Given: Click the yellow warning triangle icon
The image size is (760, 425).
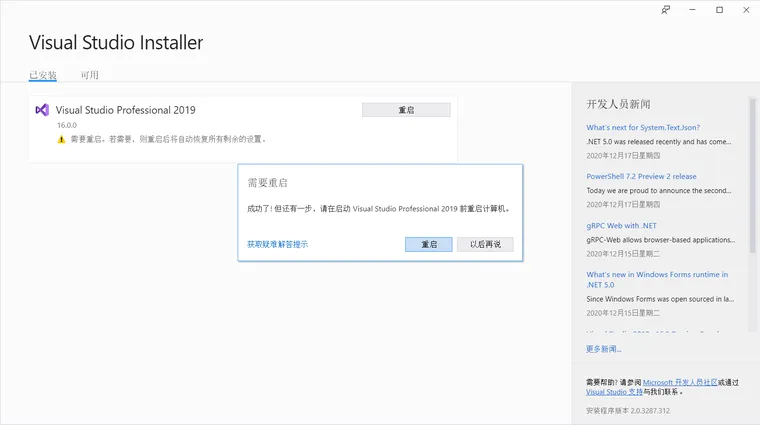Looking at the screenshot, I should coord(61,140).
